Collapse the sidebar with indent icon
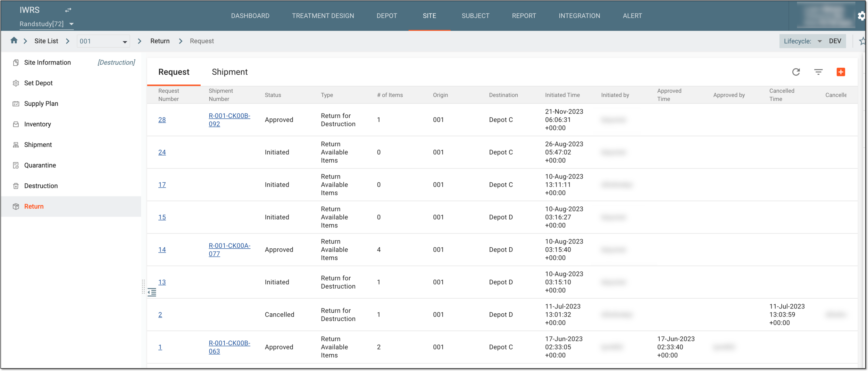Image resolution: width=868 pixels, height=371 pixels. pos(152,292)
